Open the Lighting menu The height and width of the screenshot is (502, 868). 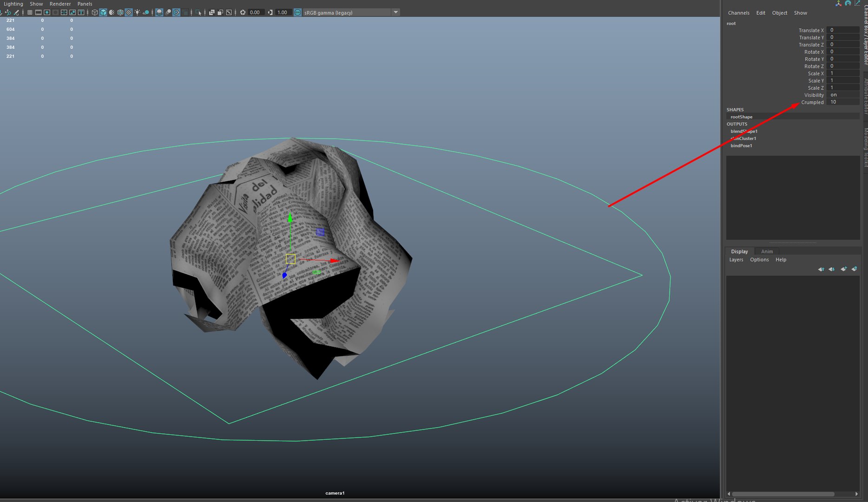click(x=13, y=4)
